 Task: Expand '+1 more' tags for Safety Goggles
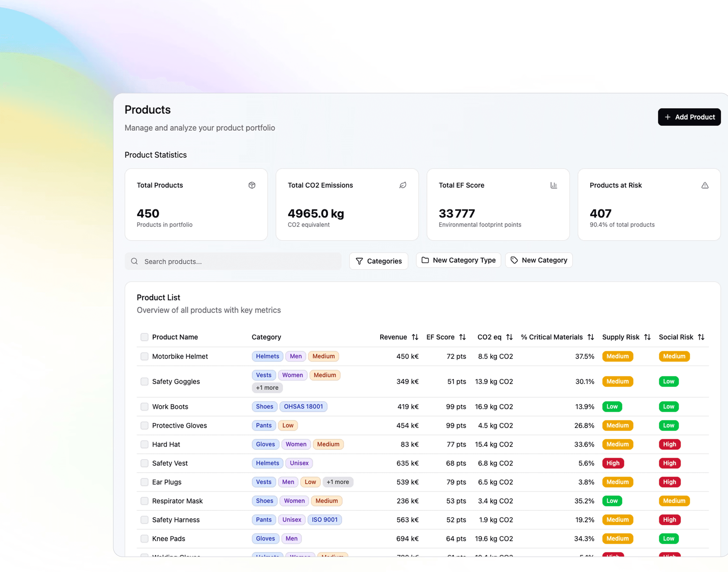click(x=267, y=388)
